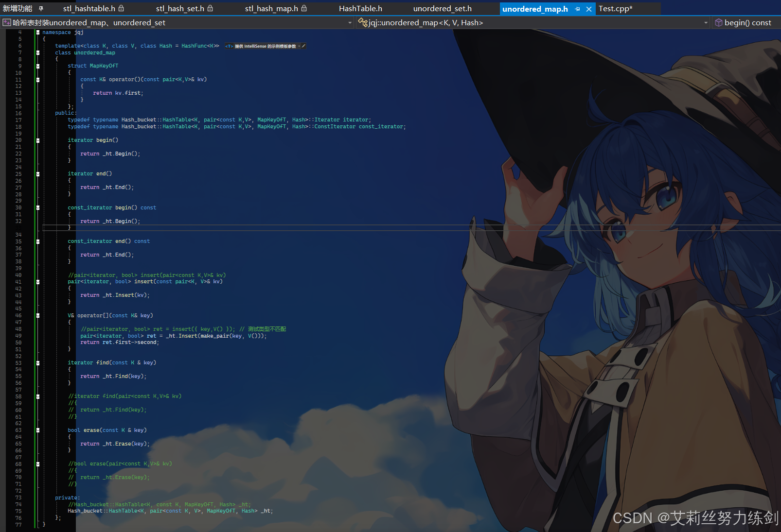781x532 pixels.
Task: Open the class dropdown jqj::unordered_map<K, V, Hash>
Action: pos(533,22)
